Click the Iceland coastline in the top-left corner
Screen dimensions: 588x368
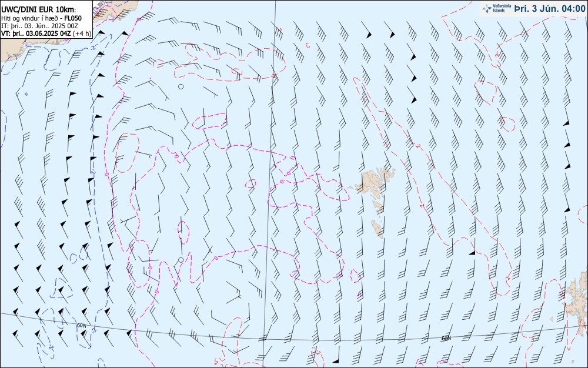click(x=116, y=9)
